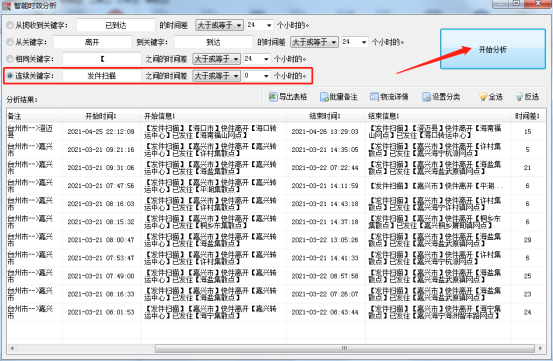Image resolution: width=553 pixels, height=361 pixels.
Task: Sort by the 开始信息 column header
Action: coord(214,116)
